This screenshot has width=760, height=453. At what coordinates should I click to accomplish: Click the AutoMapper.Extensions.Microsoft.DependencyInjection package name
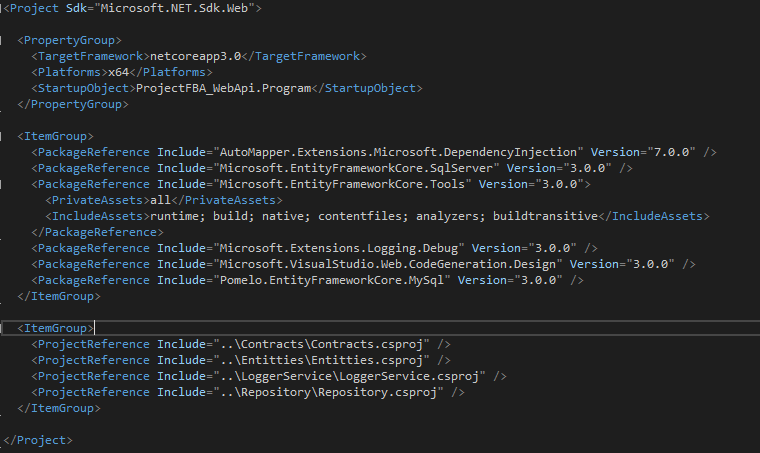(x=398, y=152)
